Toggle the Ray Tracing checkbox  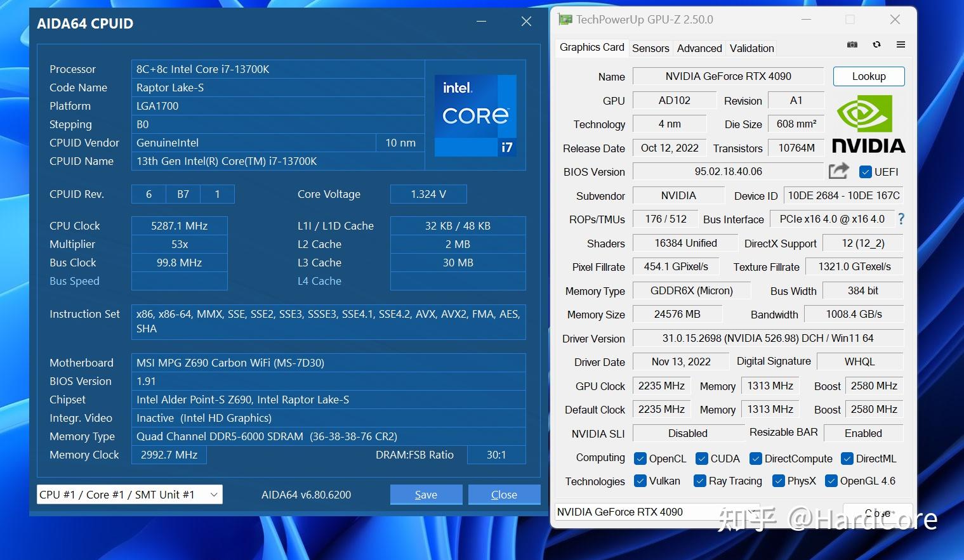click(x=699, y=481)
